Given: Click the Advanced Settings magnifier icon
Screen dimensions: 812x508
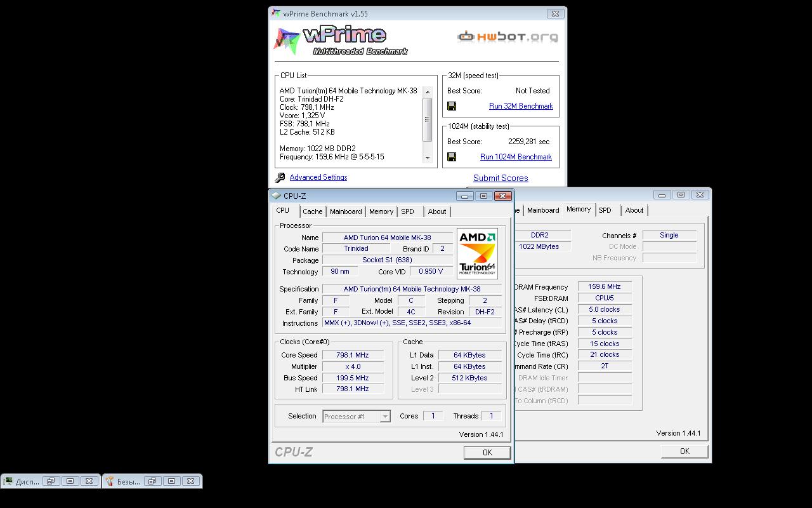Looking at the screenshot, I should (280, 178).
